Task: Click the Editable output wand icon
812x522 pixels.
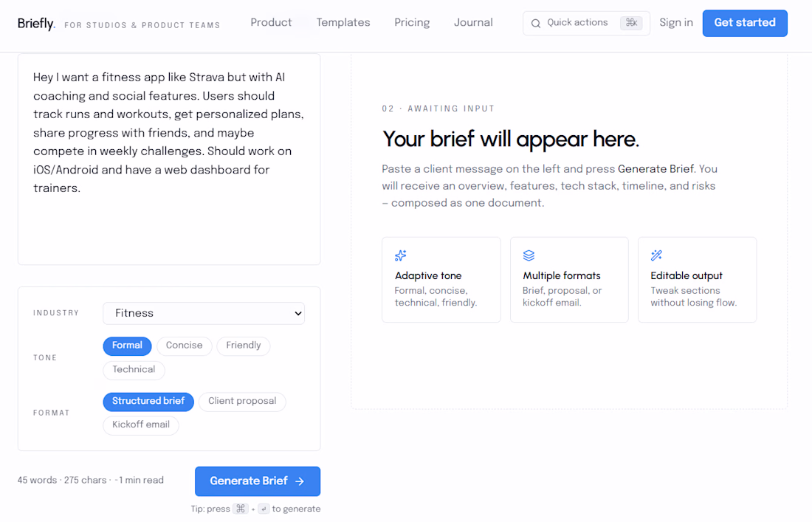Action: tap(656, 255)
